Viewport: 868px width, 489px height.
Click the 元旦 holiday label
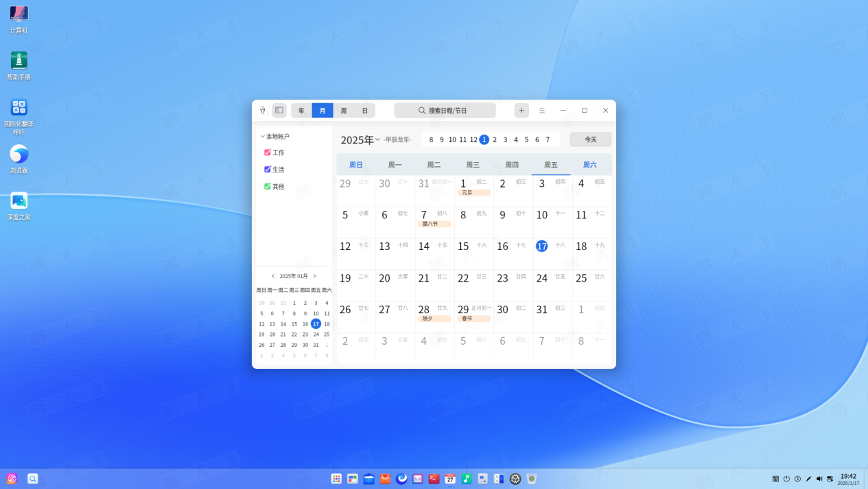[x=473, y=193]
